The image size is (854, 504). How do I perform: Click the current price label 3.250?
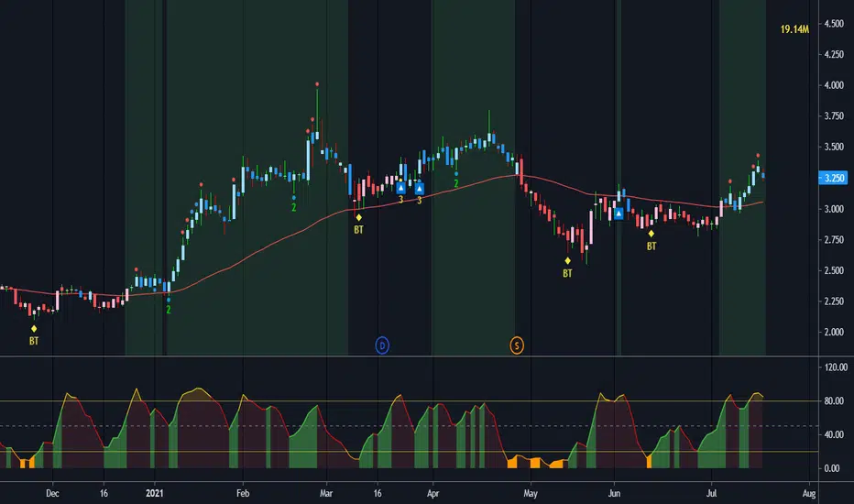pyautogui.click(x=833, y=178)
